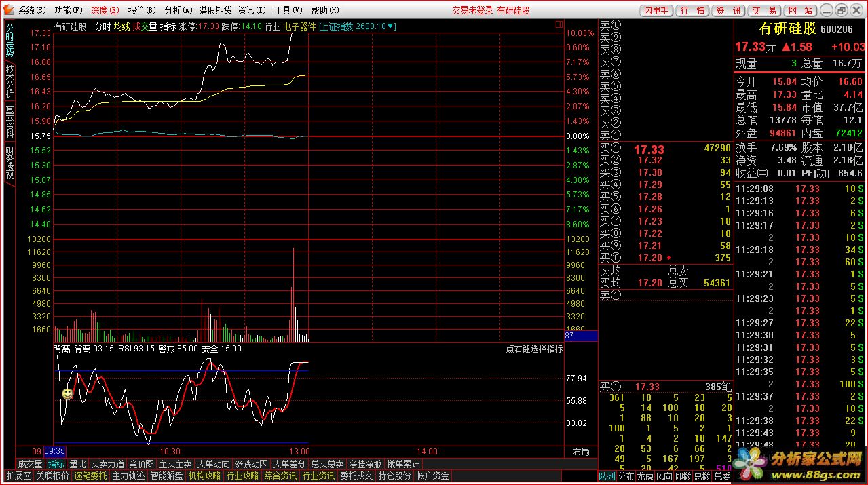Select the 基本资料 sidebar tab
868x485 pixels.
(x=10, y=122)
